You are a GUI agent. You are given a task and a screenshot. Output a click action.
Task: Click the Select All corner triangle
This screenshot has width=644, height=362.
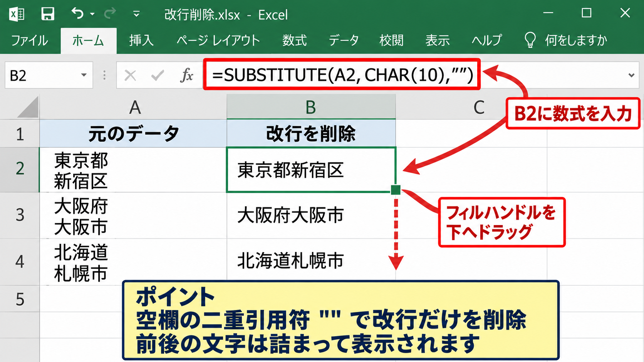28,107
